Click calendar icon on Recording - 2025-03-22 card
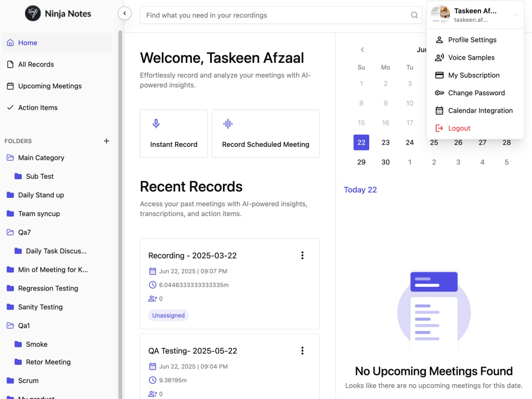532x399 pixels. click(153, 271)
